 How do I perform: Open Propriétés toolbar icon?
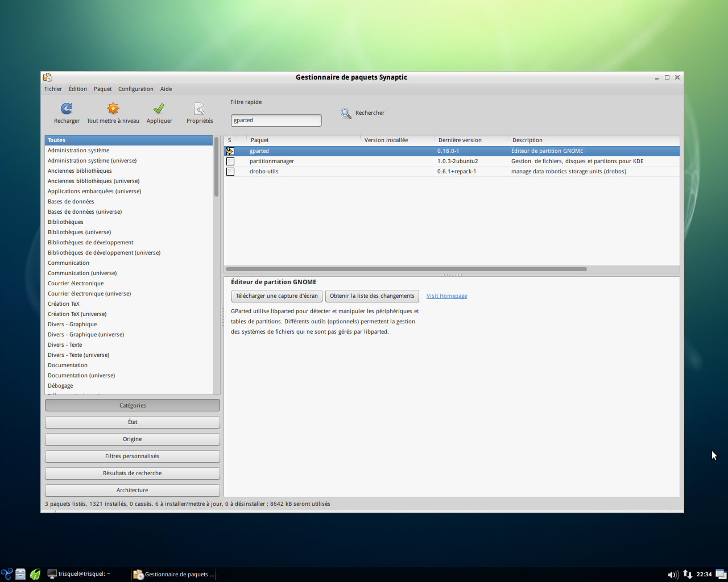coord(200,108)
